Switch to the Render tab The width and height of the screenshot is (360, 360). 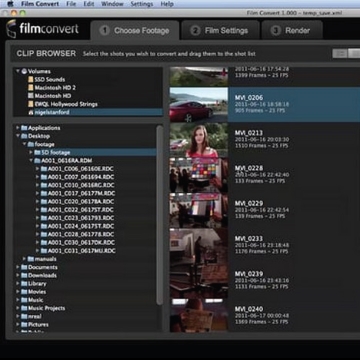[292, 31]
